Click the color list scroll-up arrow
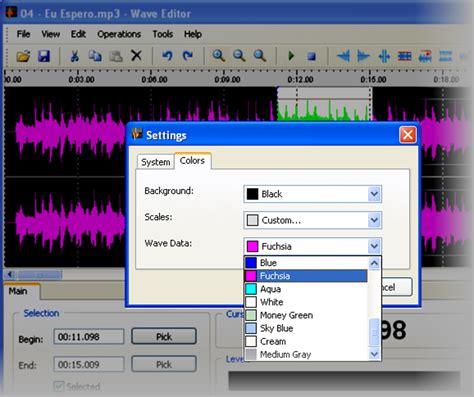474x397 pixels. 374,263
